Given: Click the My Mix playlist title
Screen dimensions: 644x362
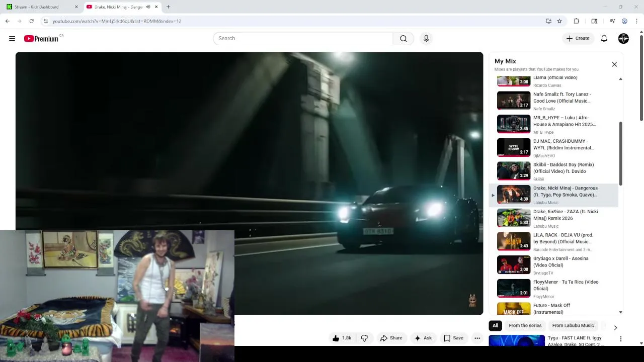Looking at the screenshot, I should point(505,61).
